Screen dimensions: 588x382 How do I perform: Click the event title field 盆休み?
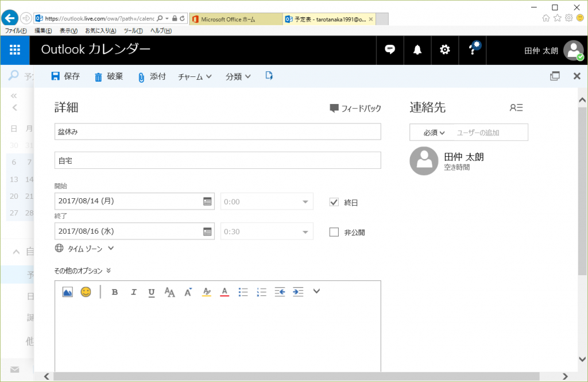tap(218, 132)
